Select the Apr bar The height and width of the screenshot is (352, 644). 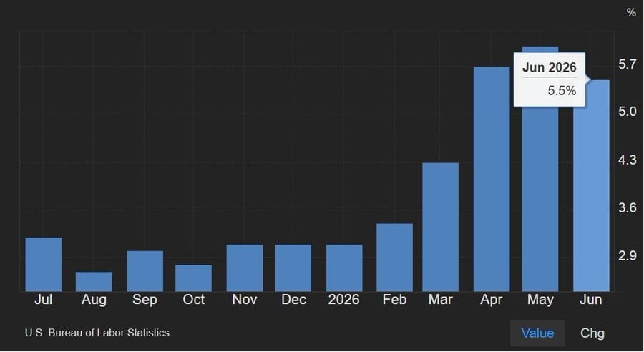492,179
